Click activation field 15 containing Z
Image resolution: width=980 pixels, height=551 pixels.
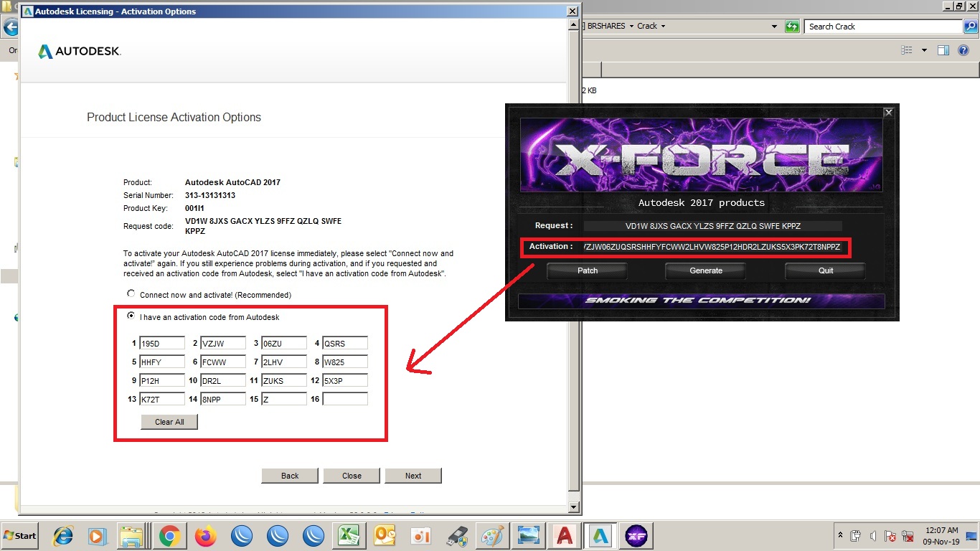[x=284, y=400]
